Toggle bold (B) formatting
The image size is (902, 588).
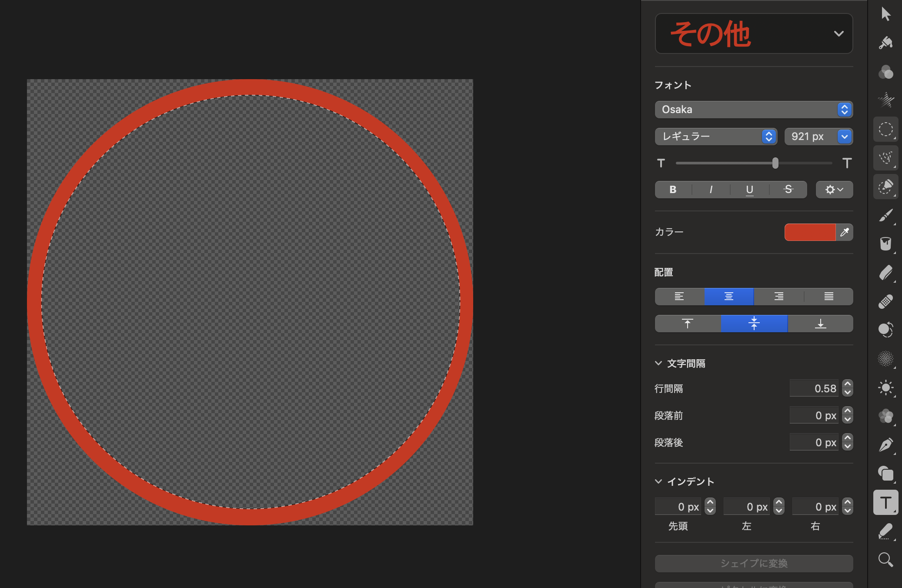[x=673, y=190]
